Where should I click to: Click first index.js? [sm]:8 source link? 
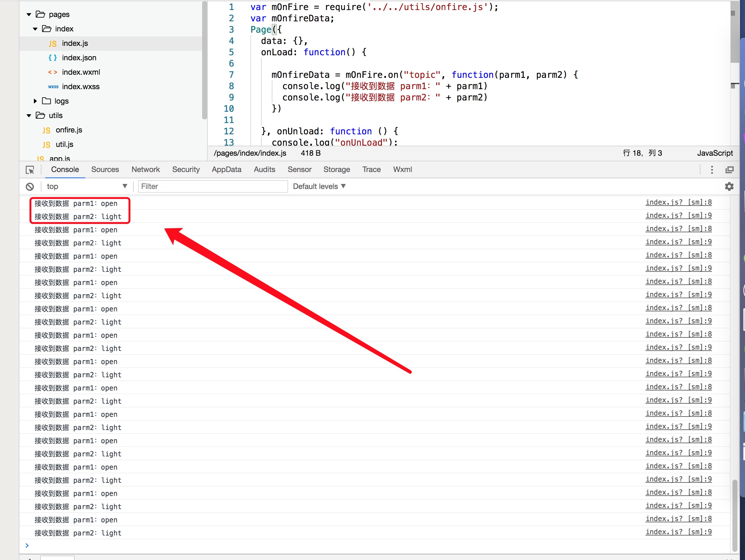[x=678, y=202]
